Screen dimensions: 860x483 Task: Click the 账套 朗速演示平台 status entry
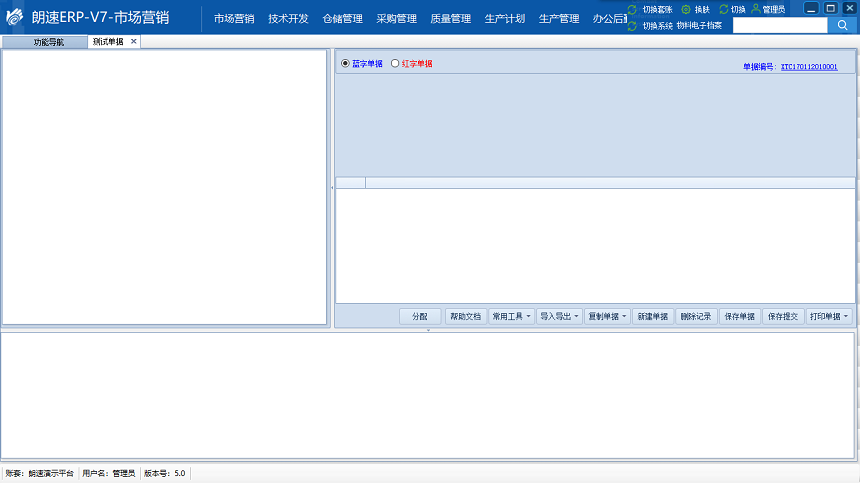click(39, 473)
